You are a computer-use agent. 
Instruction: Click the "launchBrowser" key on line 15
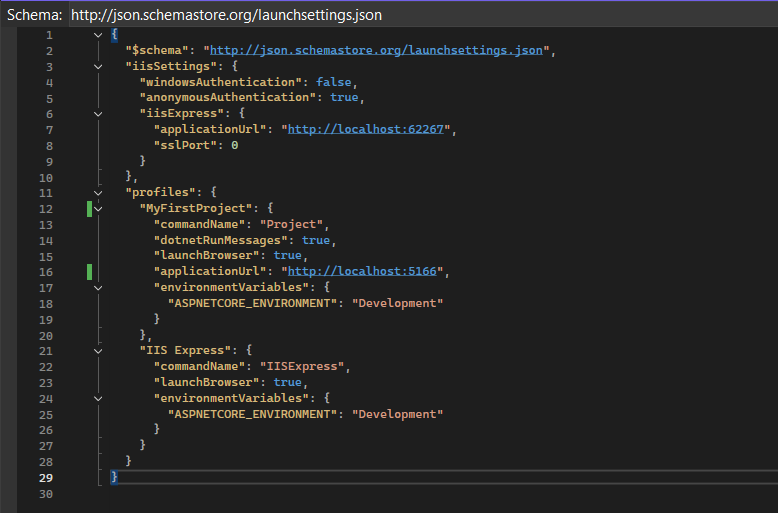(x=206, y=255)
